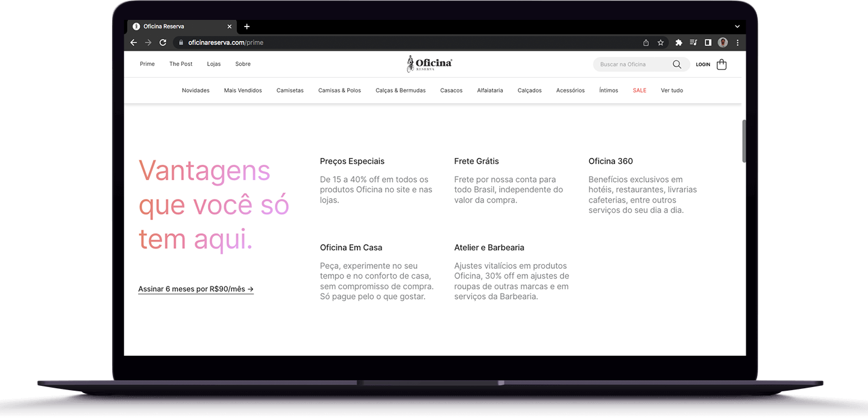This screenshot has height=419, width=868.
Task: Open The Post link
Action: point(181,64)
